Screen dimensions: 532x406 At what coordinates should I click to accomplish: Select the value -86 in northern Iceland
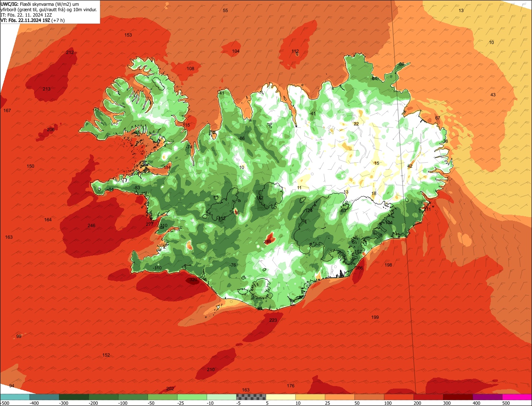(241, 138)
